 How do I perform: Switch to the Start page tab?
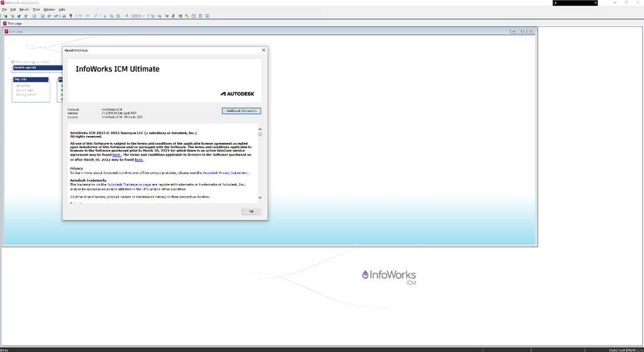click(x=13, y=23)
